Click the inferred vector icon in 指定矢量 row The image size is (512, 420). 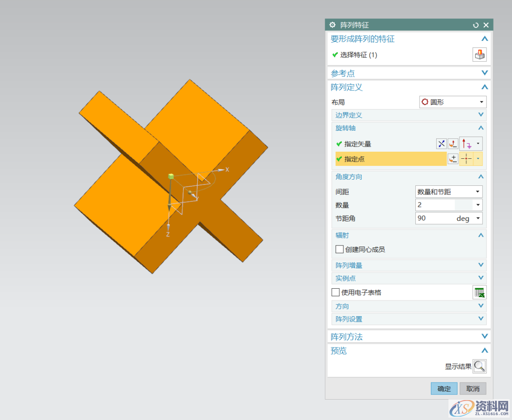pos(467,143)
